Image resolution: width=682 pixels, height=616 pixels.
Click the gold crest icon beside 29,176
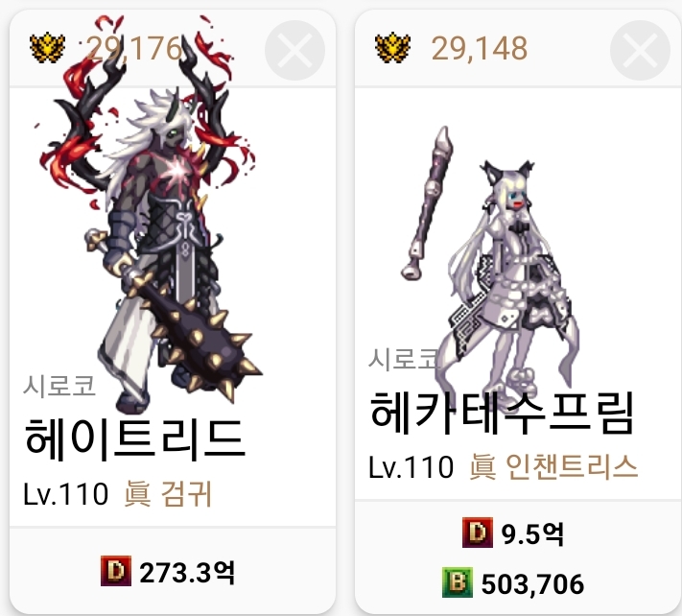coord(47,48)
